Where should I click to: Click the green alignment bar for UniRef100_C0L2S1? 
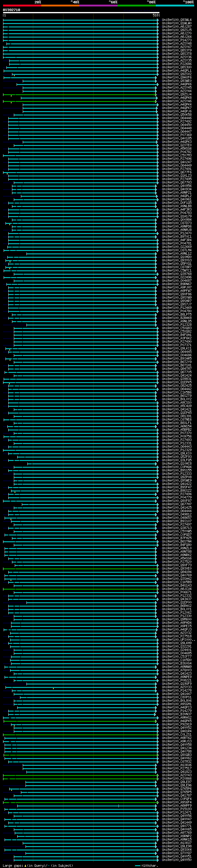pyautogui.click(x=81, y=735)
